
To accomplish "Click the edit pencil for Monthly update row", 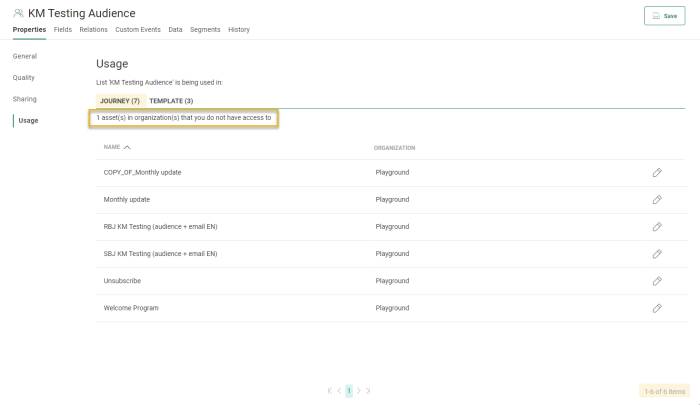I will 657,200.
